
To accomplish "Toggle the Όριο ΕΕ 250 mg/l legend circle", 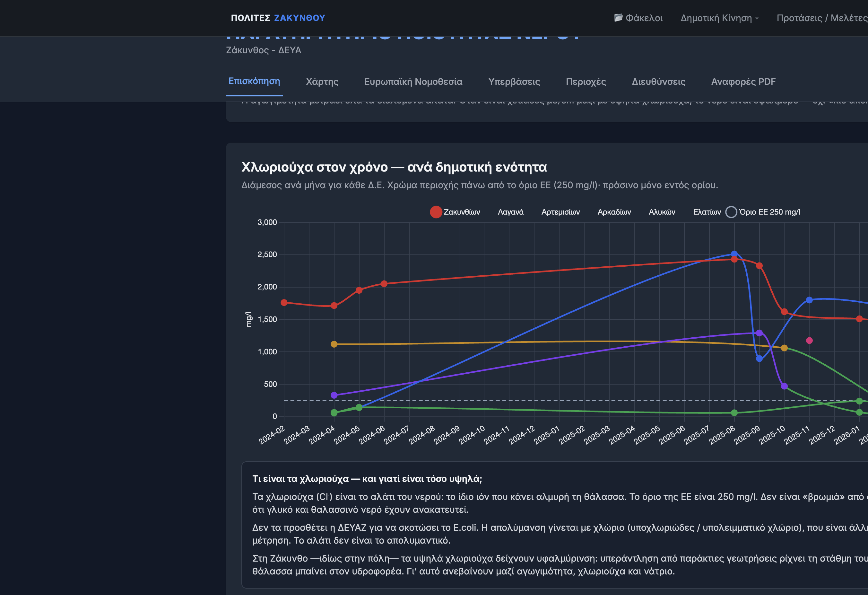I will (731, 212).
